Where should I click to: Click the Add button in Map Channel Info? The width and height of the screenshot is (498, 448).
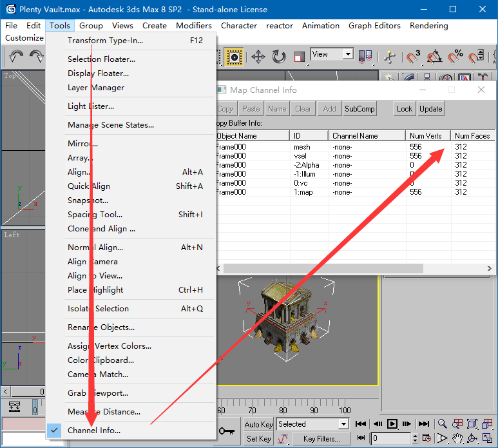(x=329, y=109)
